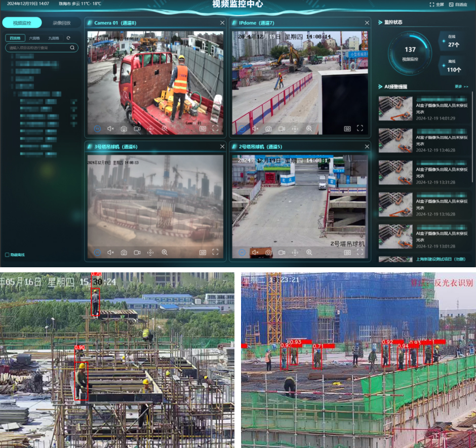Expand Camera 01 feed to fullscreen
Screen dimensions: 476x448
pos(215,129)
